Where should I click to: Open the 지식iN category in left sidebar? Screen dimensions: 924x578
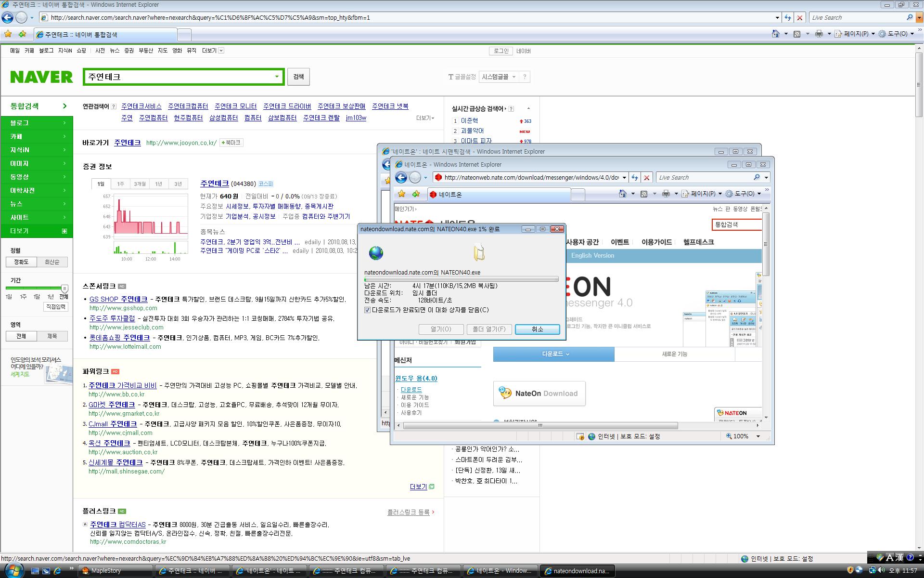coord(37,150)
